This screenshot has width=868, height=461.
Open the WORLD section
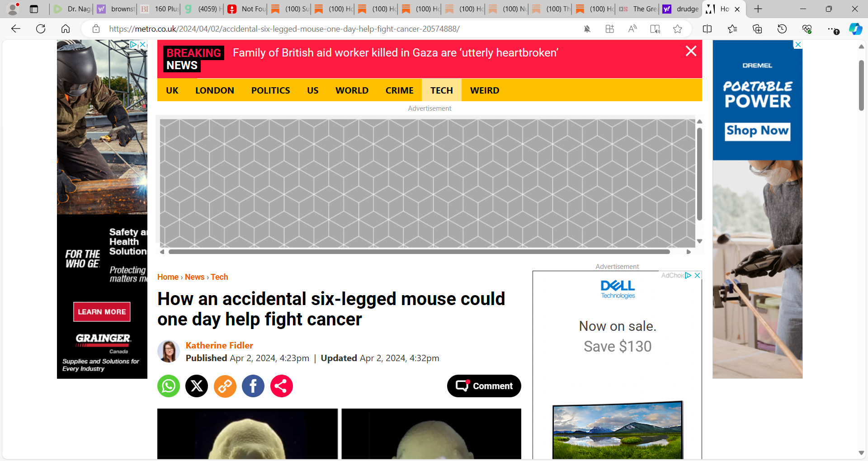352,90
